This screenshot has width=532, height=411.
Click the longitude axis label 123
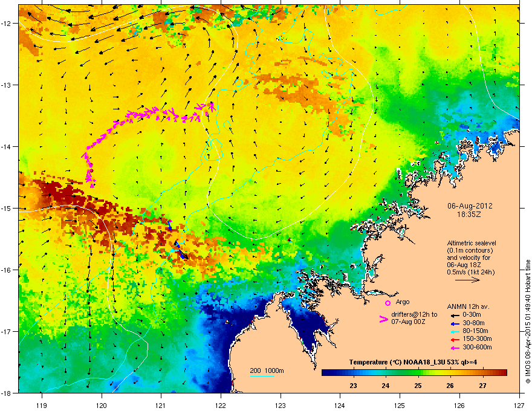click(x=281, y=405)
